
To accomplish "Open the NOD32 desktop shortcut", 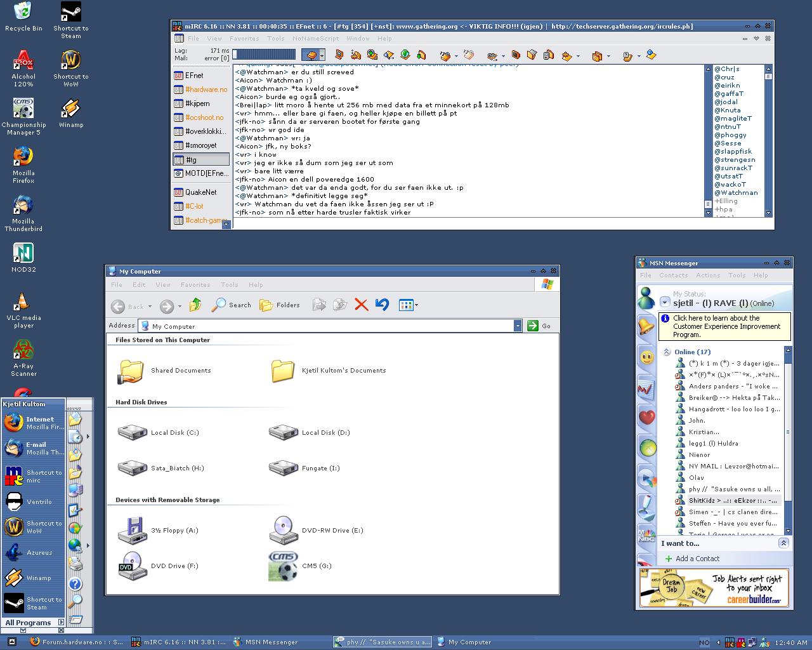I will [23, 258].
